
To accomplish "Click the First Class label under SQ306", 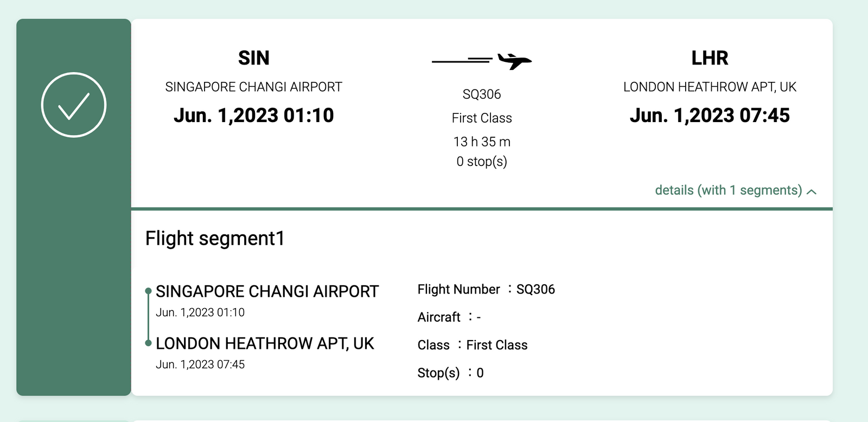I will point(482,118).
